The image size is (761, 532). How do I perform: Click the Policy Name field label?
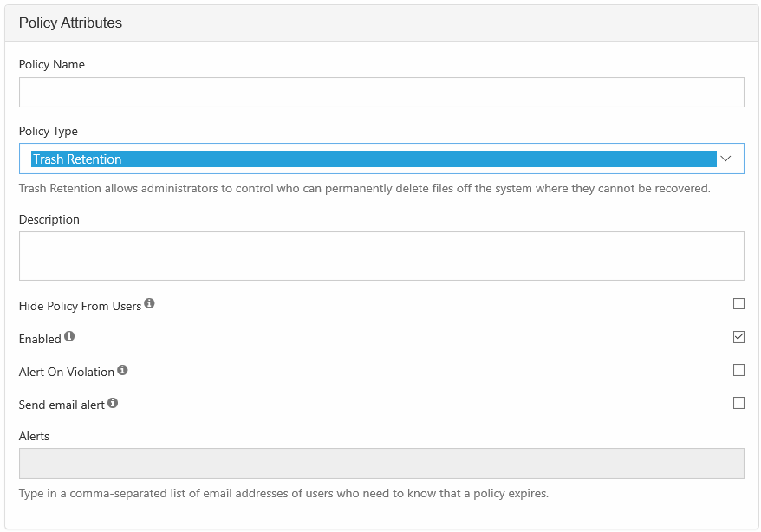coord(52,64)
